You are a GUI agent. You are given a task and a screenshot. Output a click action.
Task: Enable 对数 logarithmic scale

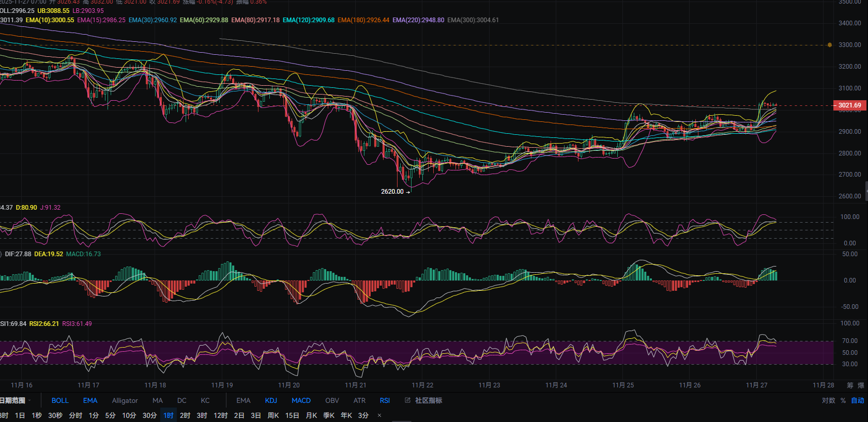click(x=828, y=400)
